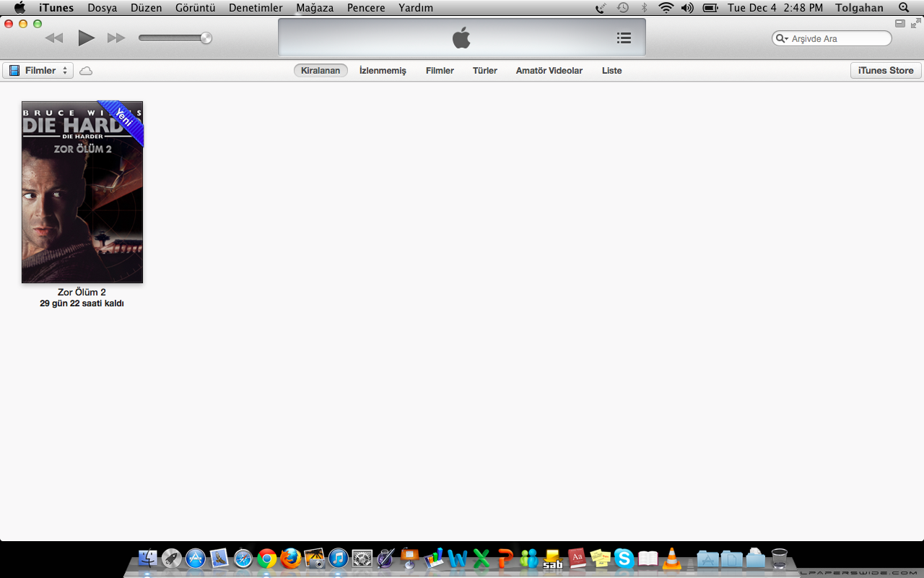Open Microsoft Word from the Dock
The width and height of the screenshot is (924, 578).
click(458, 558)
